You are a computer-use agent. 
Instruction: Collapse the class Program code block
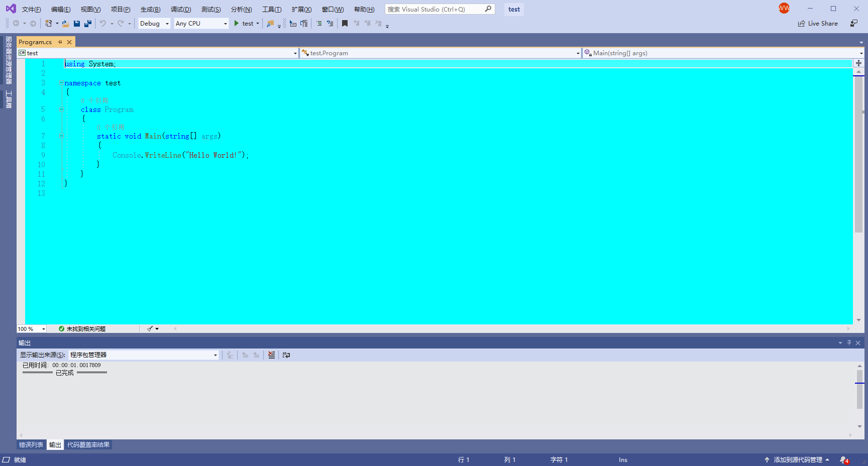point(61,109)
